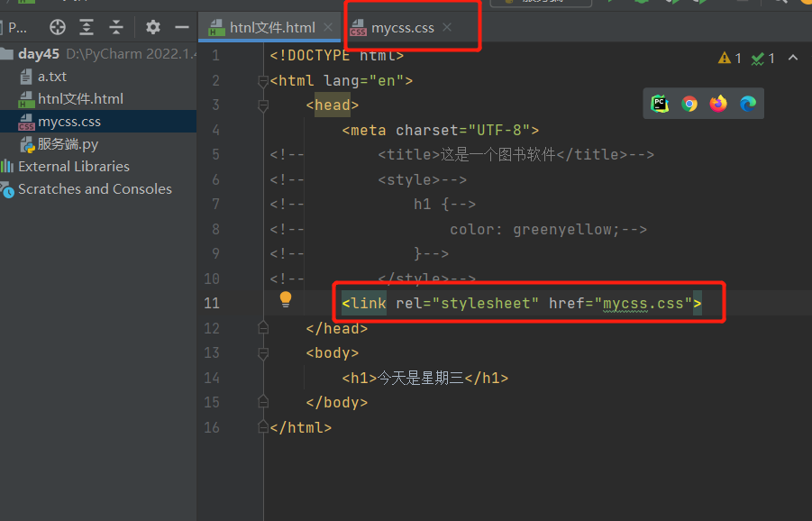Click the stylesheet rel value
The height and width of the screenshot is (521, 812).
(486, 304)
